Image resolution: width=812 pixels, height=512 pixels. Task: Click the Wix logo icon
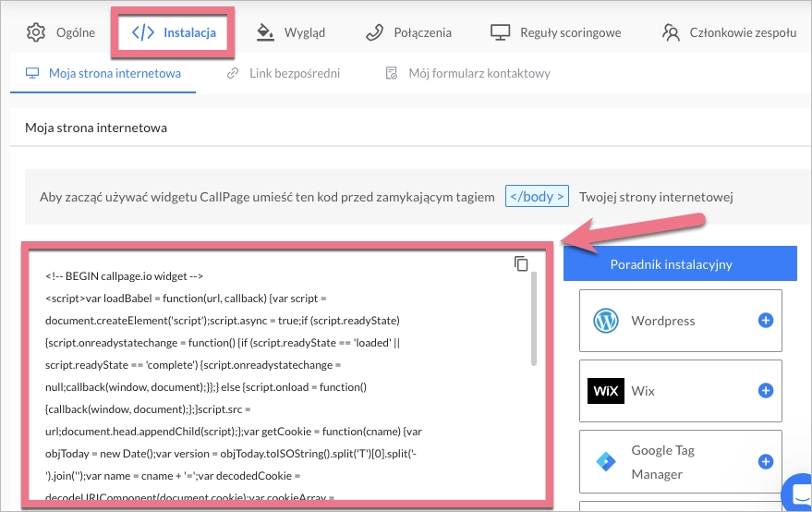click(606, 391)
